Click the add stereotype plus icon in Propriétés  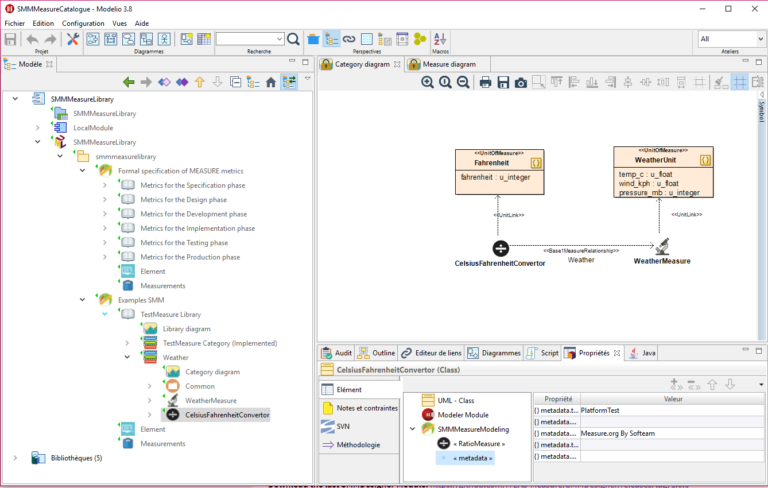click(x=676, y=385)
